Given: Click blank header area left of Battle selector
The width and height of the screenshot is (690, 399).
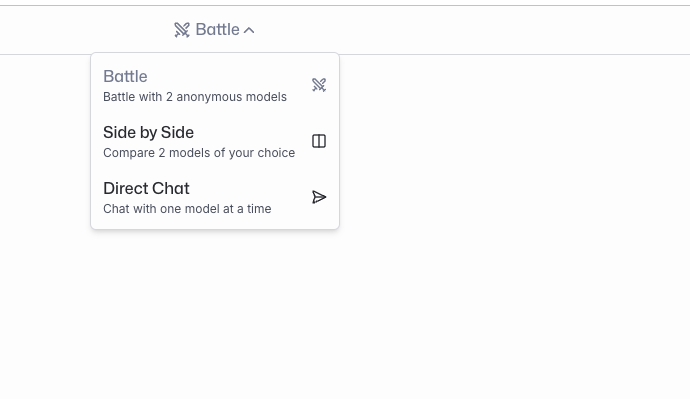Looking at the screenshot, I should (x=84, y=30).
